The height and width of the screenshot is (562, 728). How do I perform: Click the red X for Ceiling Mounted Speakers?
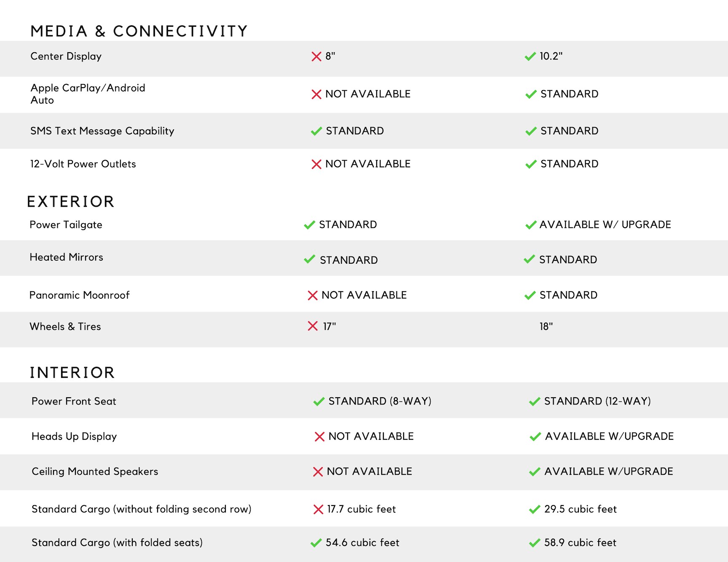318,472
